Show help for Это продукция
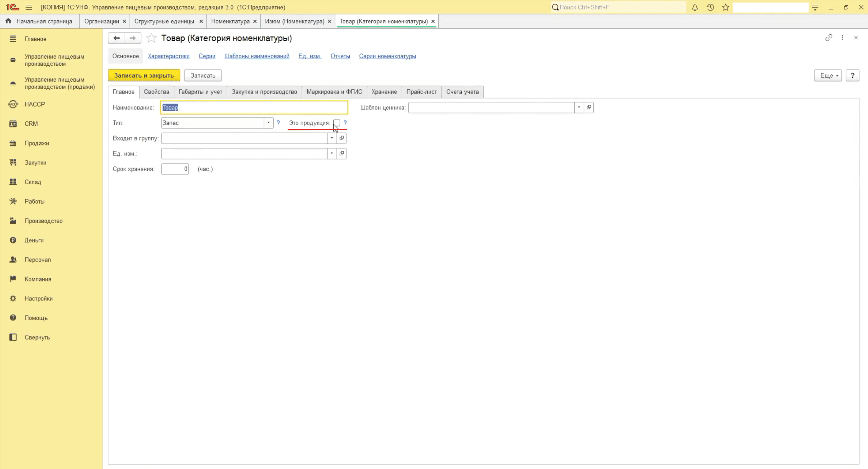Viewport: 868px width, 469px height. pyautogui.click(x=345, y=123)
